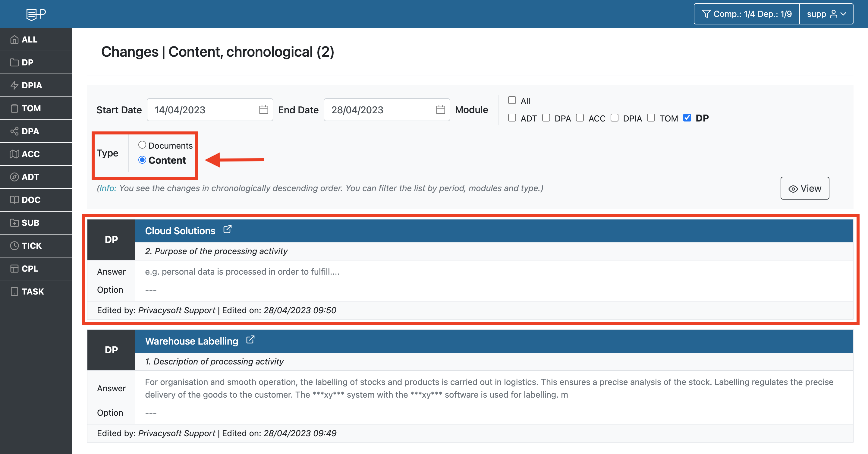Viewport: 868px width, 454px height.
Task: Navigate to DPA in the sidebar
Action: point(36,131)
